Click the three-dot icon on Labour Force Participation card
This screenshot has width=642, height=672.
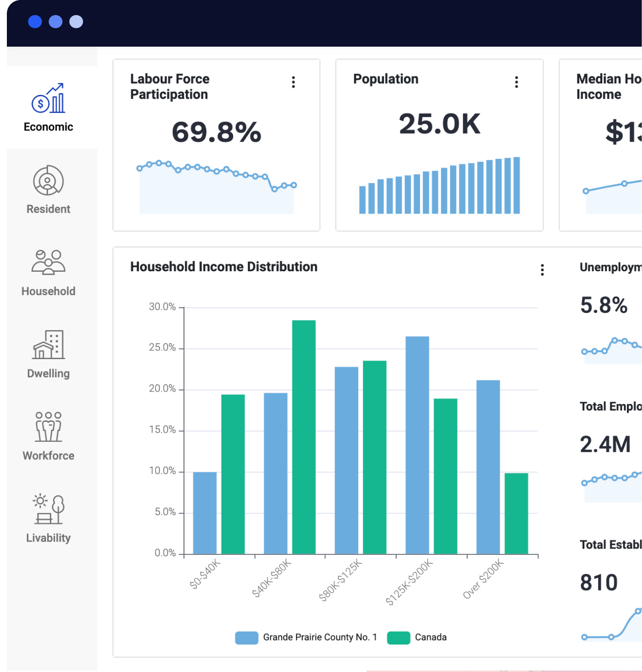click(293, 82)
